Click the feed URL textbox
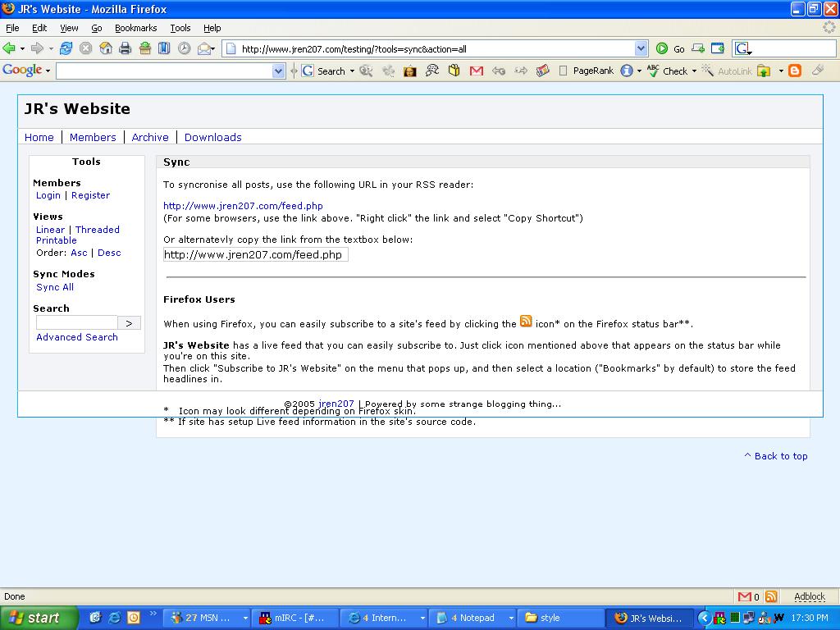Viewport: 840px width, 630px height. pyautogui.click(x=255, y=255)
